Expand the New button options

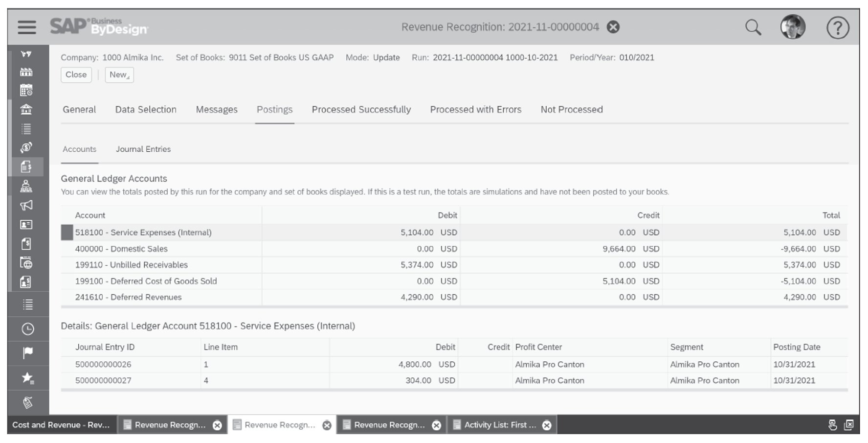119,75
